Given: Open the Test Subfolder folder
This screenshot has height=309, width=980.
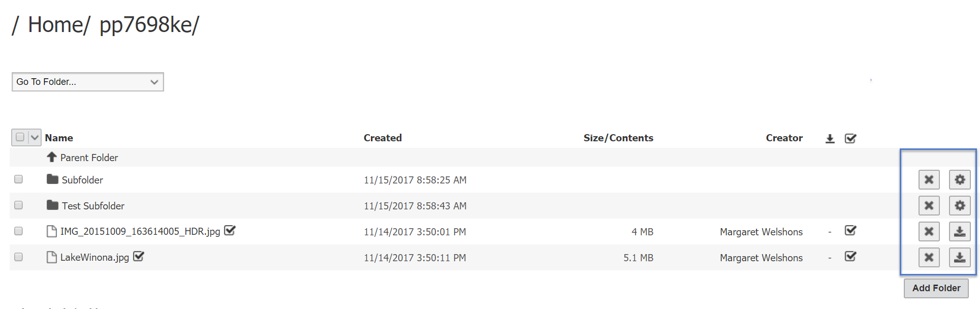Looking at the screenshot, I should click(92, 206).
